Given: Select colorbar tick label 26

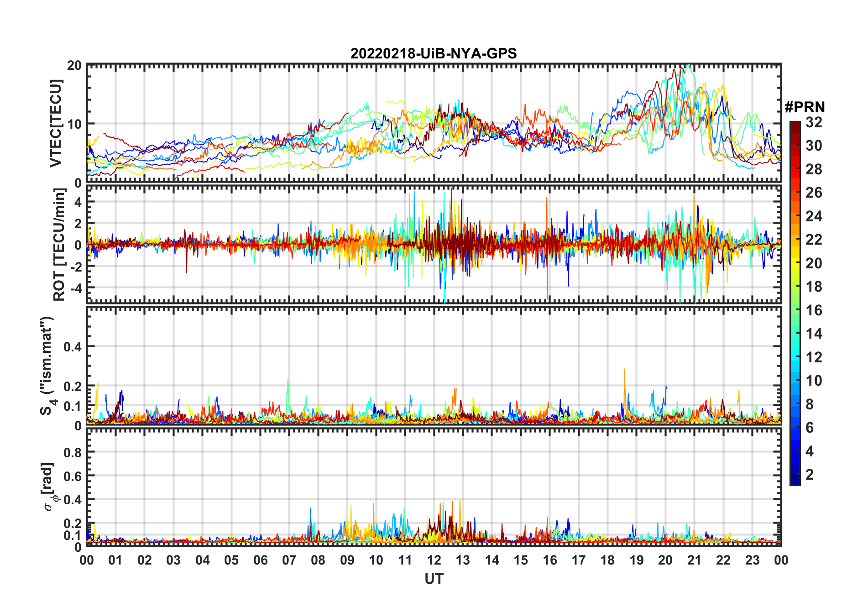Looking at the screenshot, I should [x=814, y=193].
